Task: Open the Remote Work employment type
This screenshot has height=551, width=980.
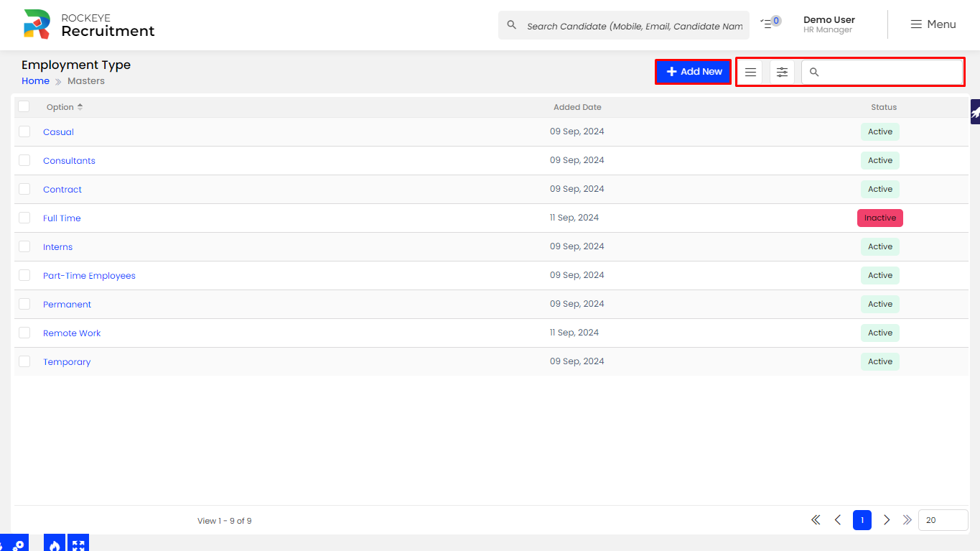Action: click(x=72, y=333)
